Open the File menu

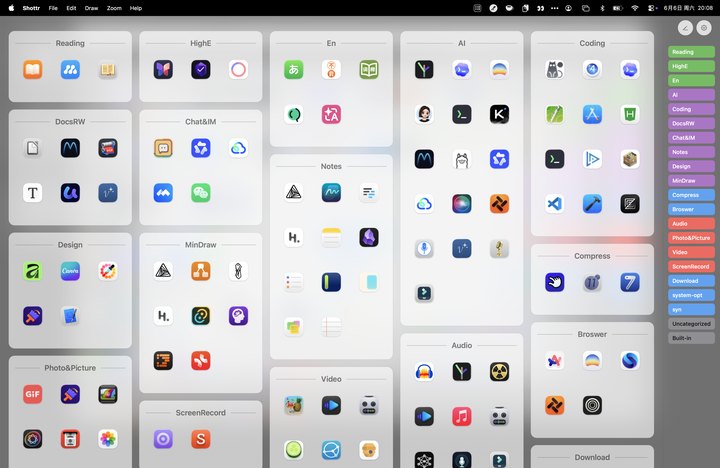53,8
